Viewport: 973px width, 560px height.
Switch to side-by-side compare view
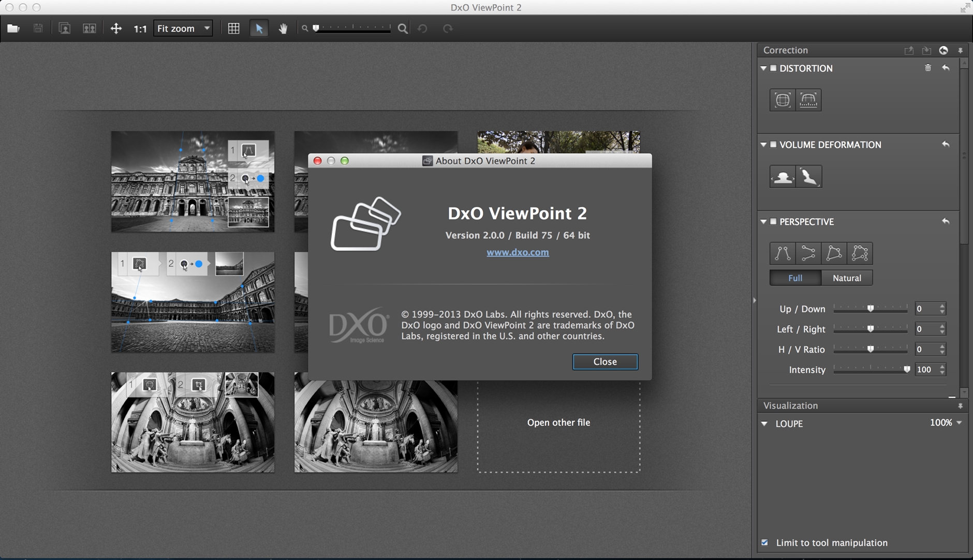[x=90, y=28]
